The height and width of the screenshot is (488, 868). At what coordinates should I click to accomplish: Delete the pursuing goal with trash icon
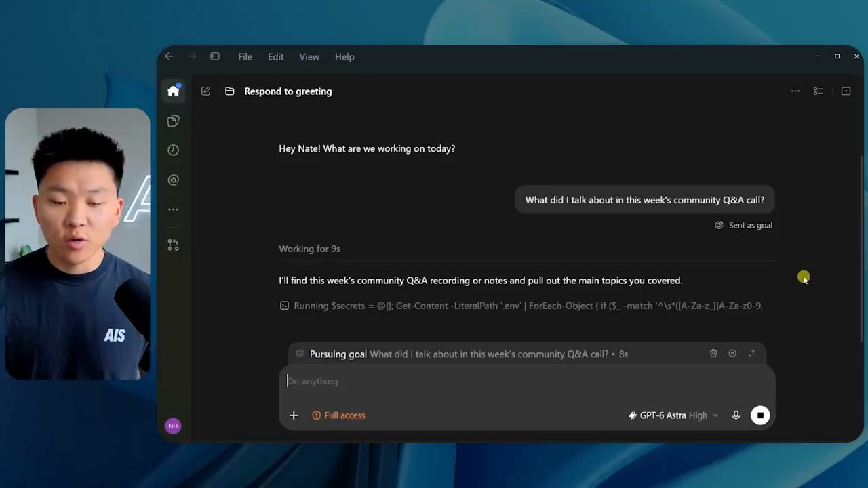pos(713,354)
